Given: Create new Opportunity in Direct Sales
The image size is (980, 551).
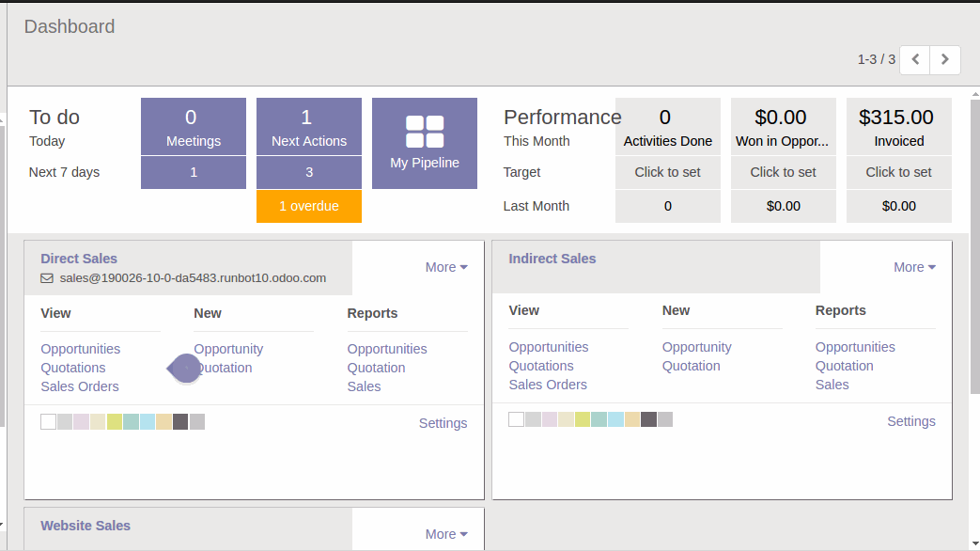Looking at the screenshot, I should click(228, 349).
